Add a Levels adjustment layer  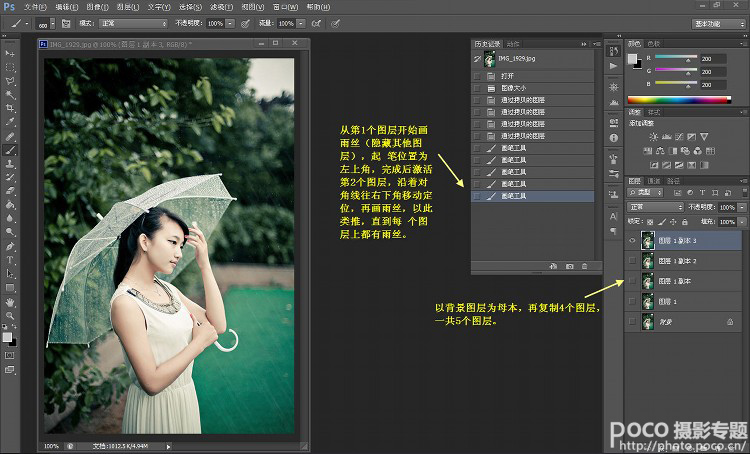(x=666, y=137)
